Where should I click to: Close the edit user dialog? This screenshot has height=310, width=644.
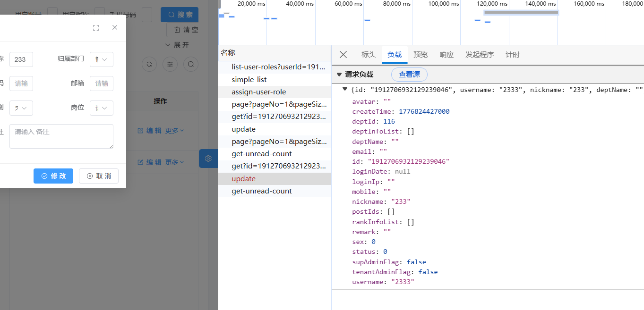(x=115, y=28)
